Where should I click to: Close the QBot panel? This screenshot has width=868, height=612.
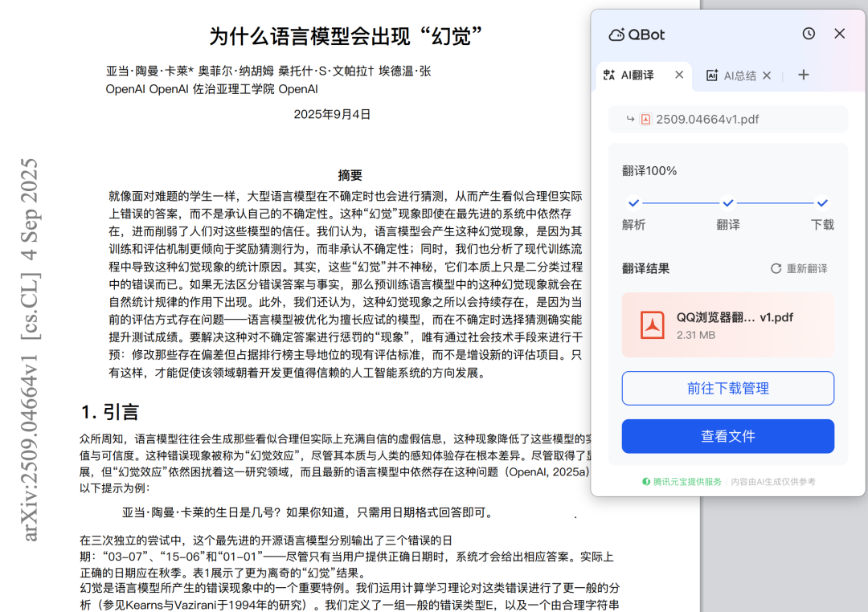pos(840,34)
